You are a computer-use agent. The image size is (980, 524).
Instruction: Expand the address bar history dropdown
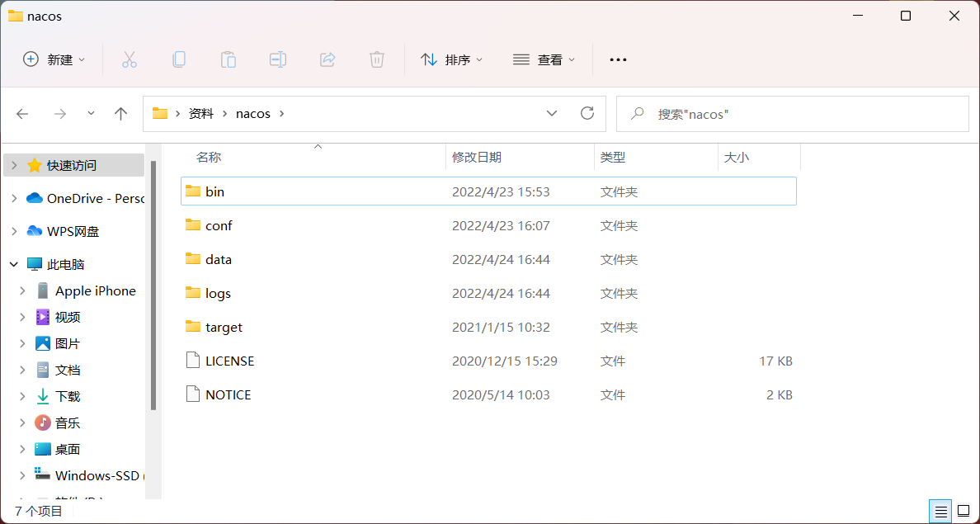point(552,113)
